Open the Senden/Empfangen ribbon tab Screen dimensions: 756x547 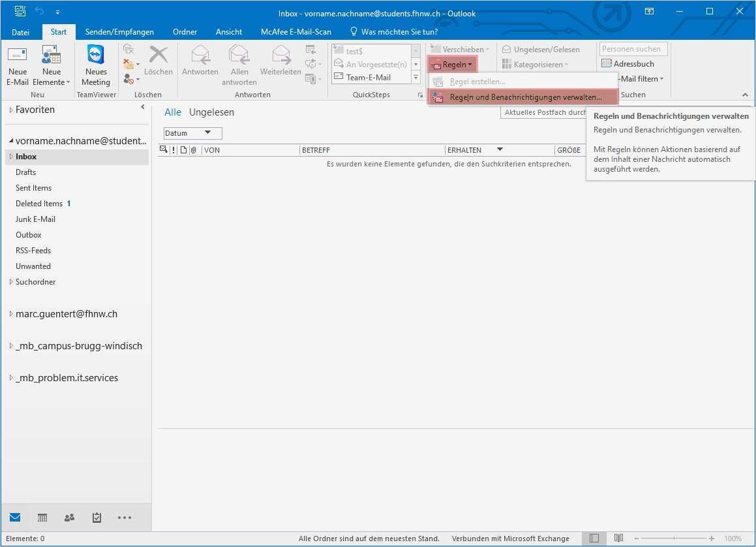tap(119, 32)
